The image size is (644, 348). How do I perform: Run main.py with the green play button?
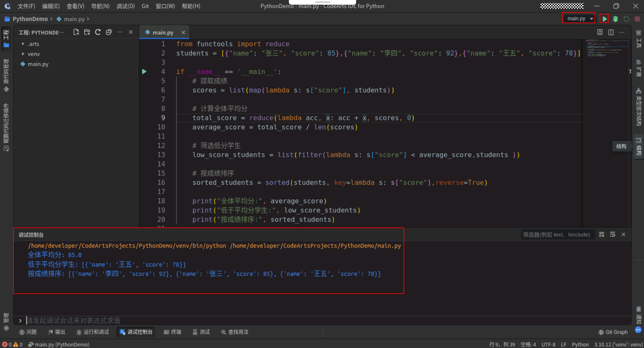604,19
